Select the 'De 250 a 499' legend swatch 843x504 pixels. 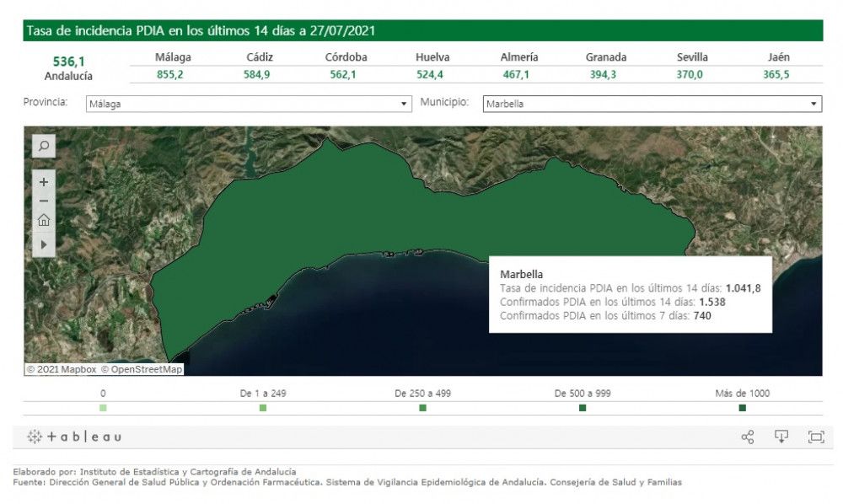click(422, 408)
